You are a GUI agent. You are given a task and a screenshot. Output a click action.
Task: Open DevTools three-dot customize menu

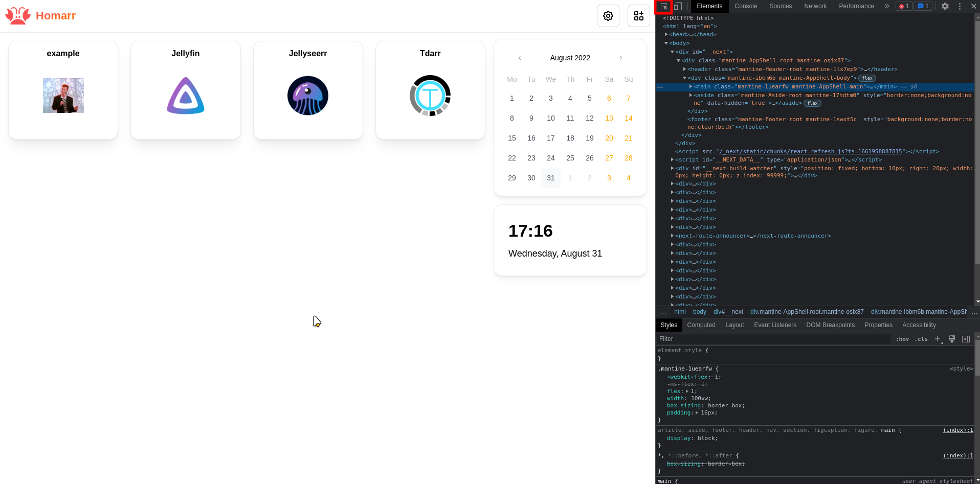[x=960, y=6]
